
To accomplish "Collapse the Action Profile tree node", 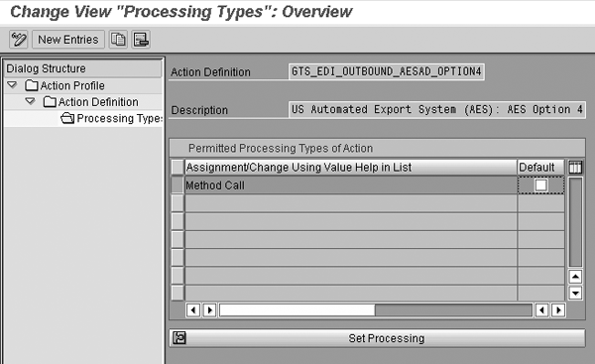I will [x=12, y=85].
